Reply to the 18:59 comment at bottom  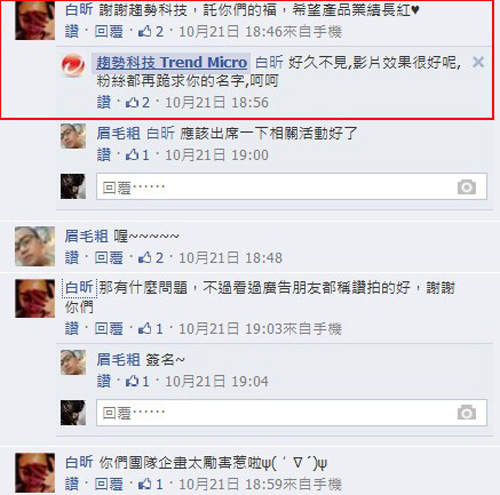109,484
